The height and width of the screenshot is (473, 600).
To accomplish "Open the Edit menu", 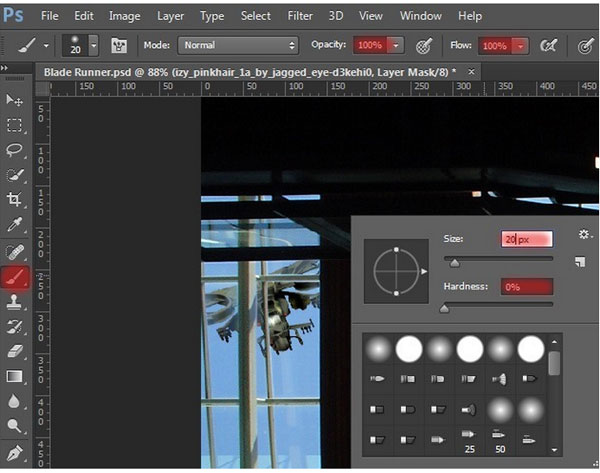I will [84, 16].
